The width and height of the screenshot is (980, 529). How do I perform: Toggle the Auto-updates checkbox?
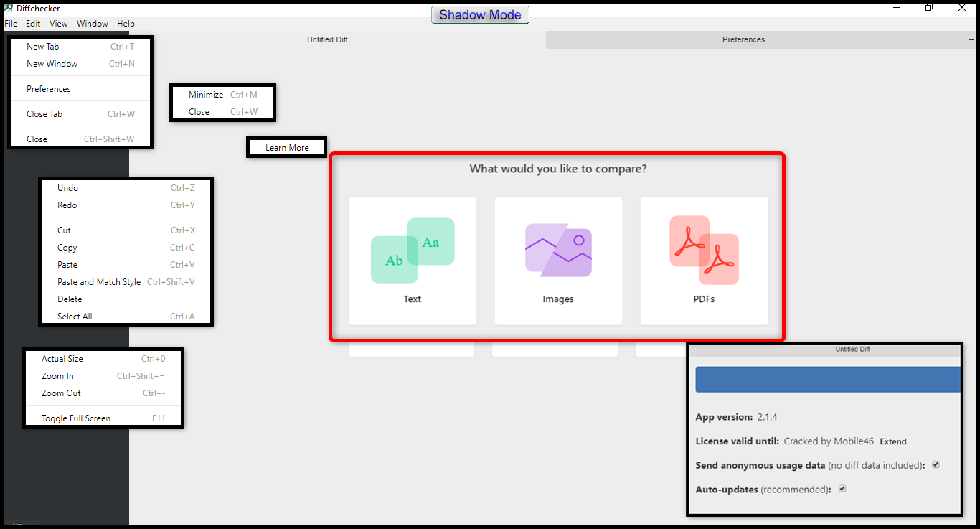point(842,490)
